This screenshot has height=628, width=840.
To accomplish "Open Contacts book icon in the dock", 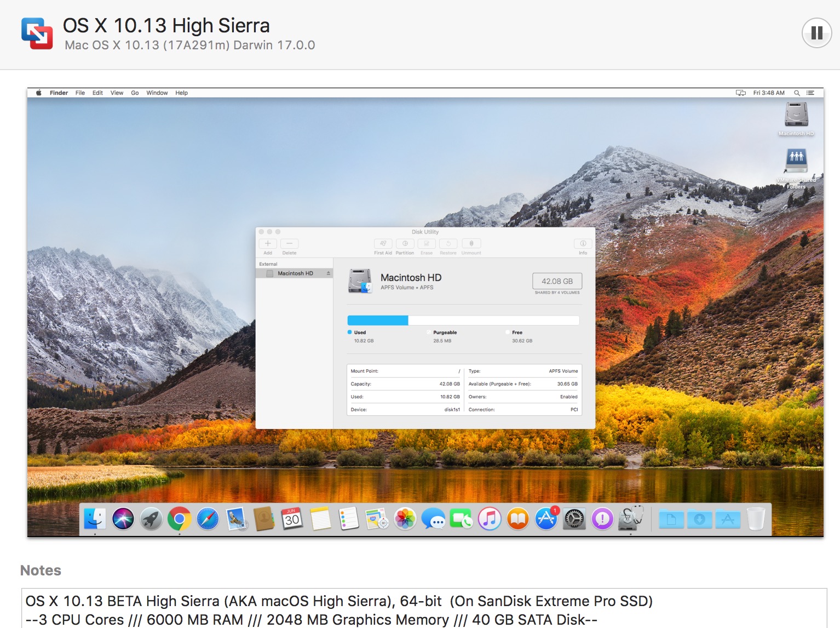I will click(264, 518).
